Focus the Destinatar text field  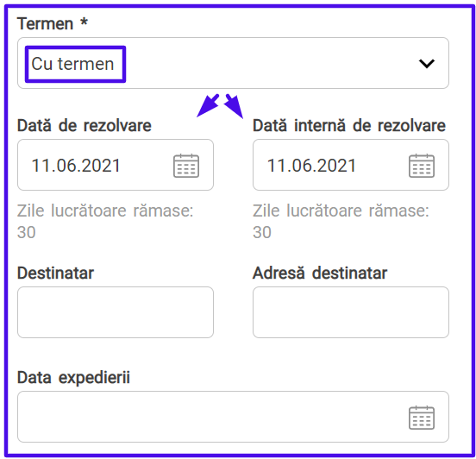(116, 312)
